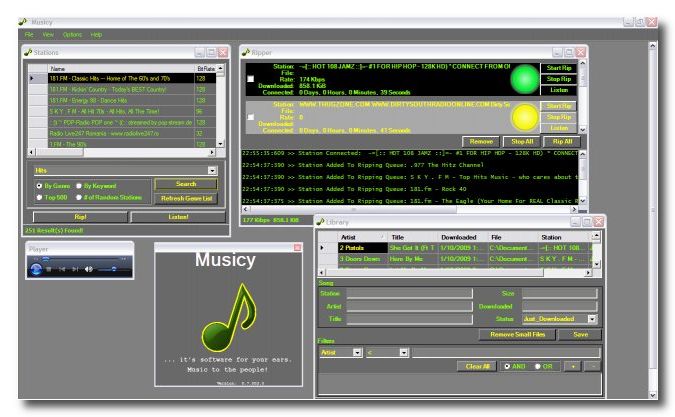Image resolution: width=675 pixels, height=417 pixels.
Task: Tick the checkbox for THUGZONE.COM station
Action: [x=251, y=117]
